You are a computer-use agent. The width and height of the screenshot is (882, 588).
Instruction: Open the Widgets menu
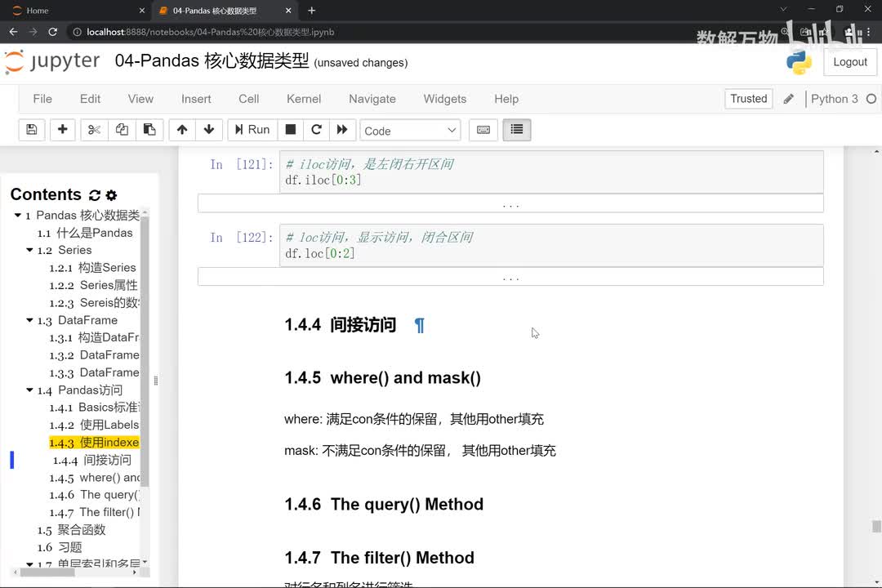(445, 99)
